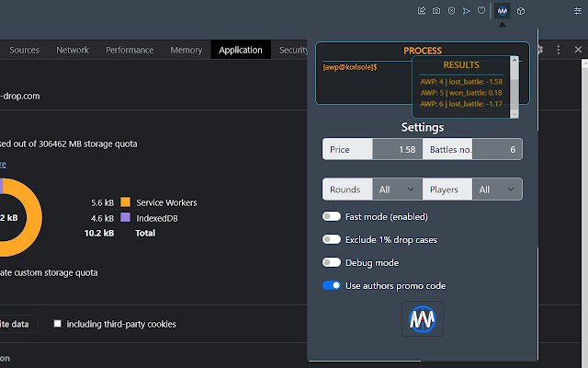The image size is (588, 368).
Task: Switch to Sources tab
Action: click(25, 50)
